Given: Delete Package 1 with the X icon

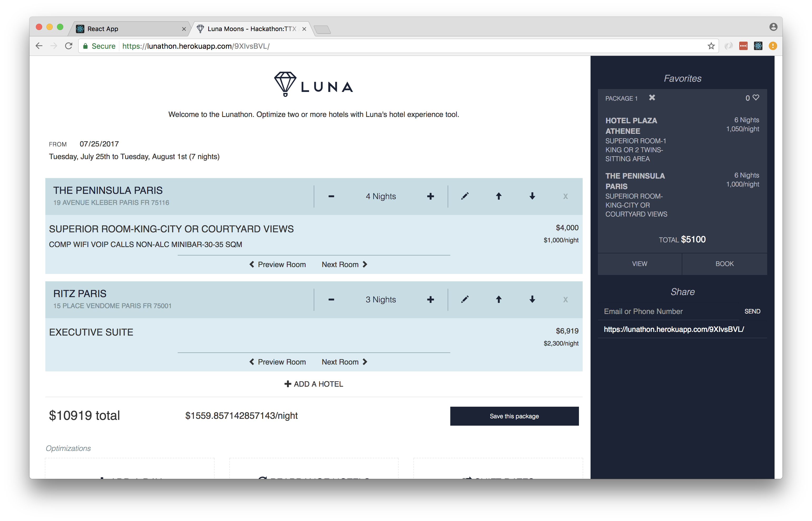Looking at the screenshot, I should (652, 98).
